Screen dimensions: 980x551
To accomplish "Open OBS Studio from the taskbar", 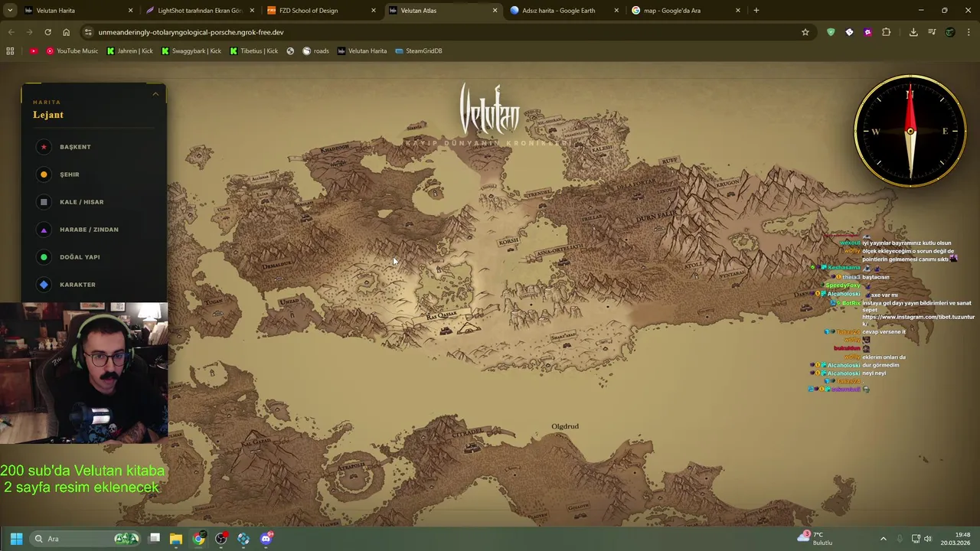I will tap(221, 539).
